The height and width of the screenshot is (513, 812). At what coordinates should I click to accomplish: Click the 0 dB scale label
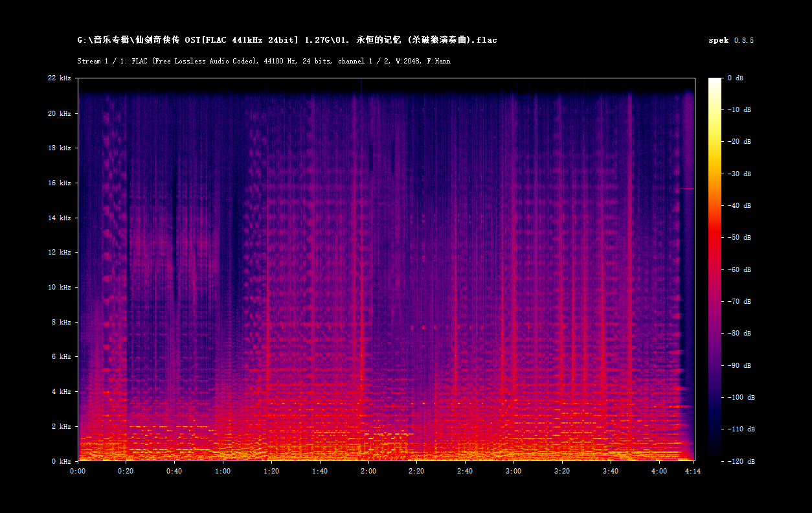tap(736, 78)
